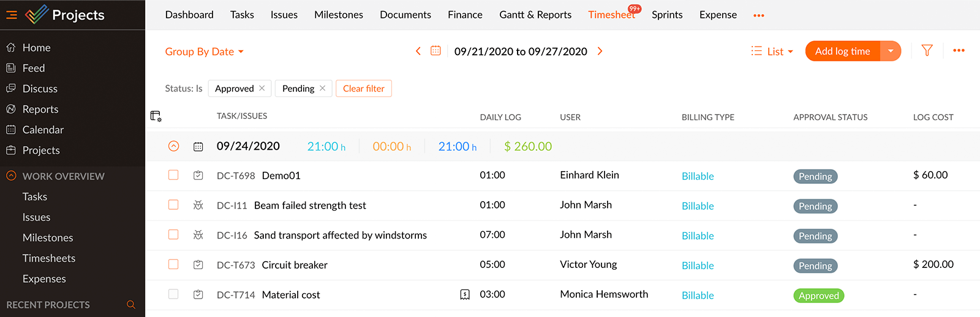980x317 pixels.
Task: Go to previous week with left arrow
Action: pyautogui.click(x=418, y=51)
